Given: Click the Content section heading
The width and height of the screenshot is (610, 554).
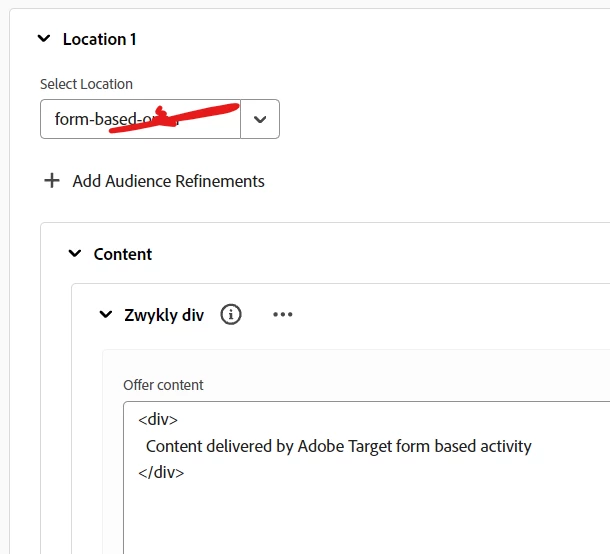Looking at the screenshot, I should (x=123, y=254).
